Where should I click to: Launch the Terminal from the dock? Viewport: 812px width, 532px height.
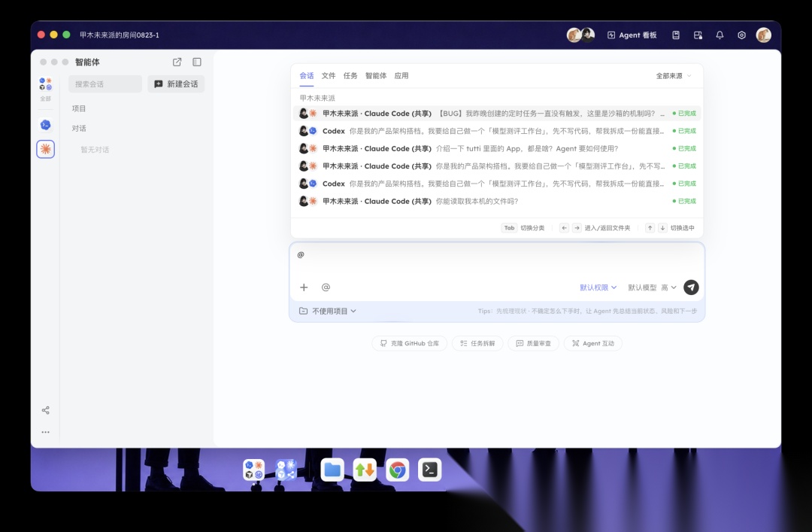pos(430,470)
